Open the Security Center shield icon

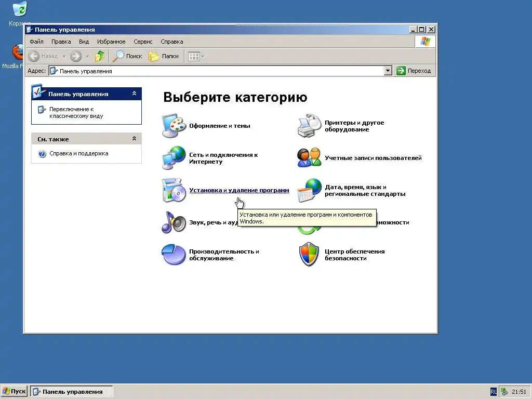click(x=309, y=255)
